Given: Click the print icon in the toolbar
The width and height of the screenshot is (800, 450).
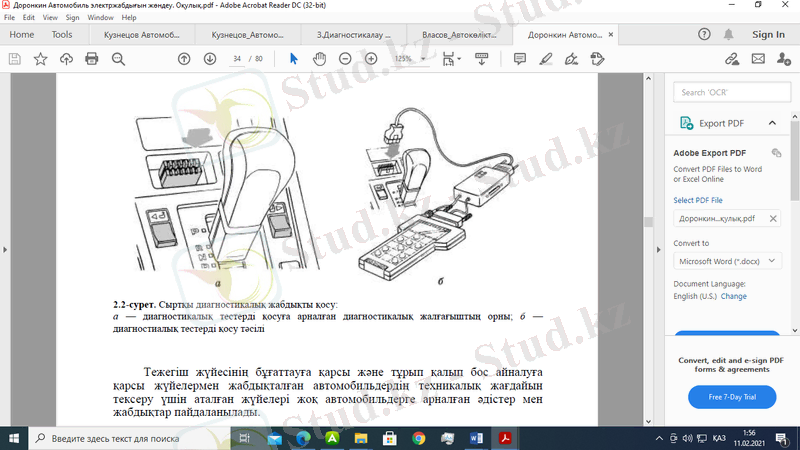Looking at the screenshot, I should coord(92,59).
